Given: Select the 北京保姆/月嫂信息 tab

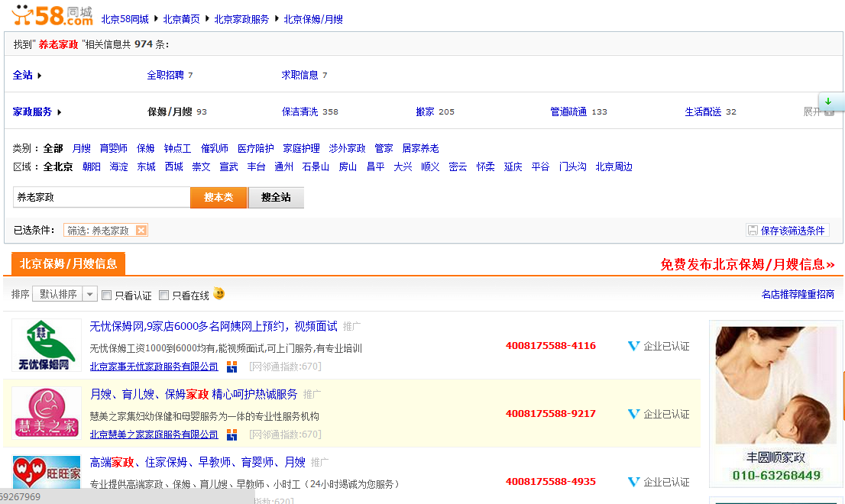Looking at the screenshot, I should [69, 263].
